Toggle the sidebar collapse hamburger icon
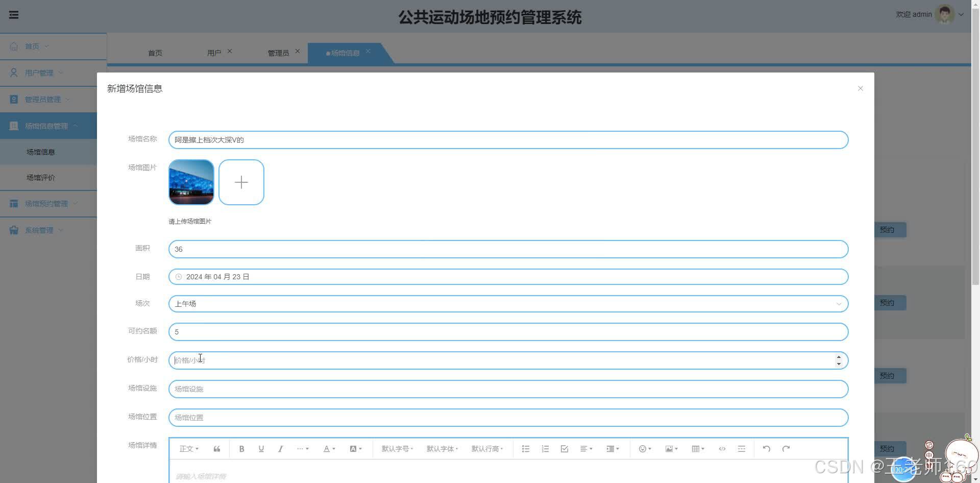The image size is (980, 483). 14,15
